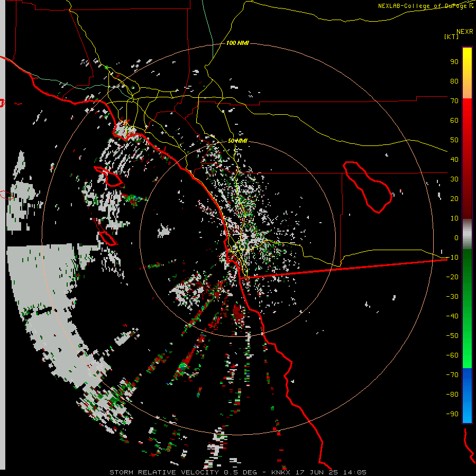
Task: Select the -10 value on velocity scale
Action: (x=452, y=258)
